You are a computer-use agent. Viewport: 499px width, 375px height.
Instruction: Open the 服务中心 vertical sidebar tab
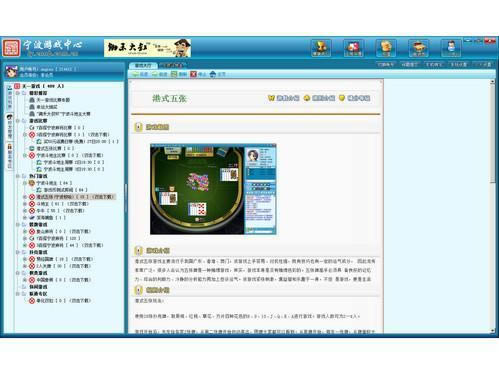pyautogui.click(x=9, y=156)
